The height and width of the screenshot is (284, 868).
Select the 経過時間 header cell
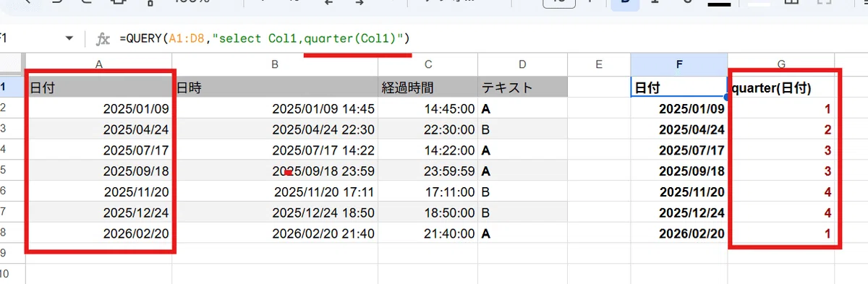[428, 87]
